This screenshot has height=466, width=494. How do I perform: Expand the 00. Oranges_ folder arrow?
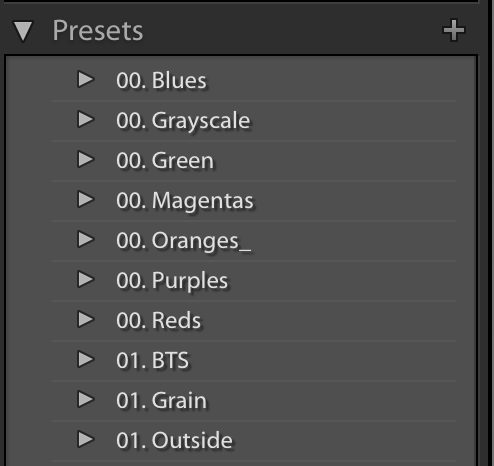click(x=86, y=240)
